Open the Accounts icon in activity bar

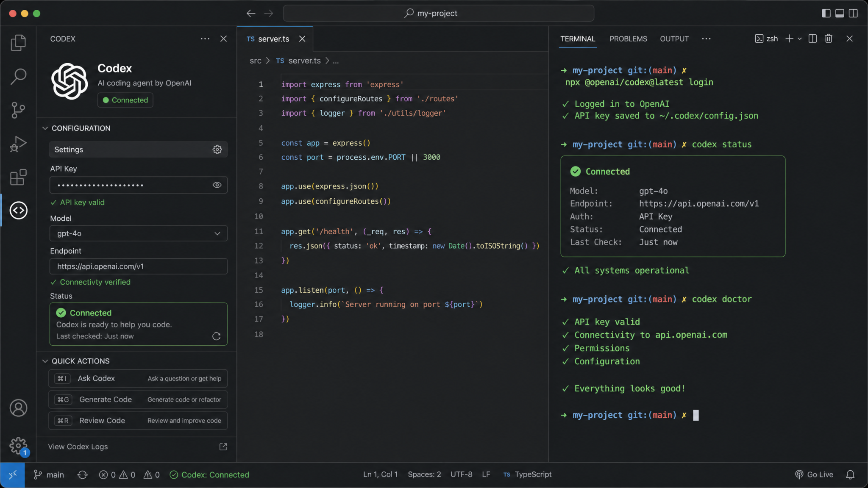[19, 408]
